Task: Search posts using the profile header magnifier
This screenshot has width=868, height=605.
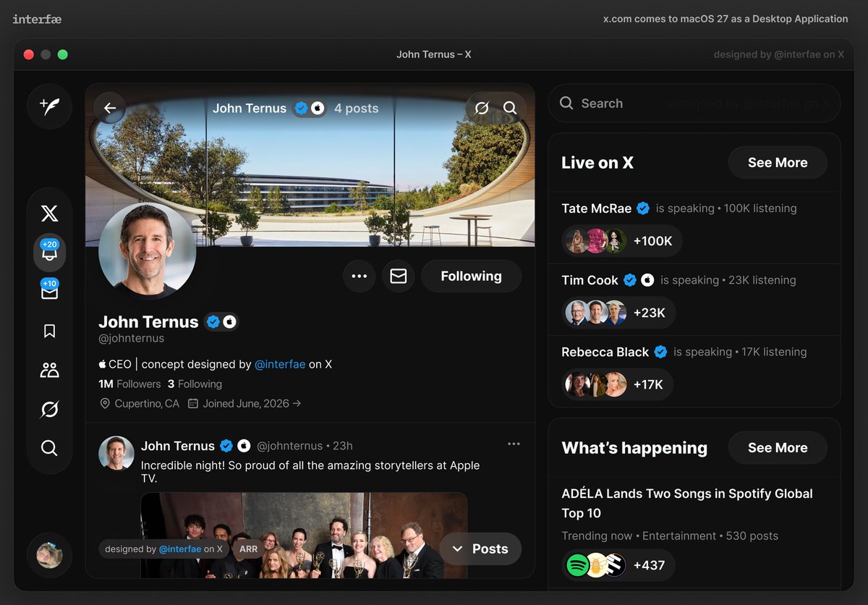Action: [510, 108]
